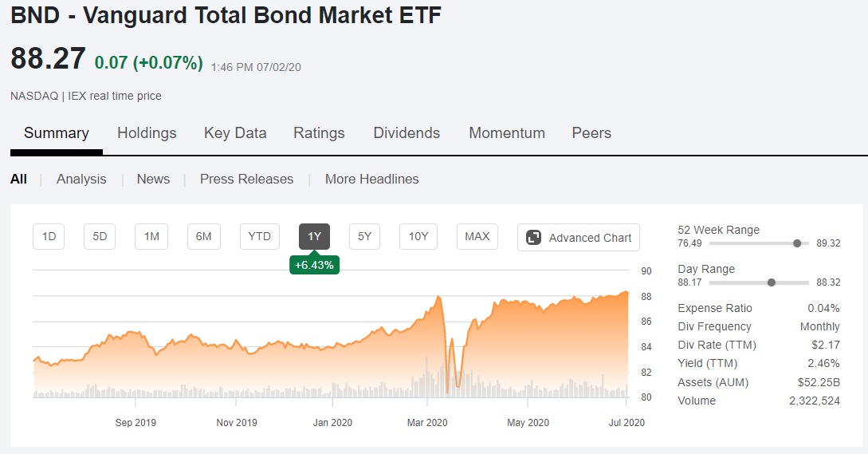Show the 10Y price chart
This screenshot has height=454, width=868.
click(418, 237)
